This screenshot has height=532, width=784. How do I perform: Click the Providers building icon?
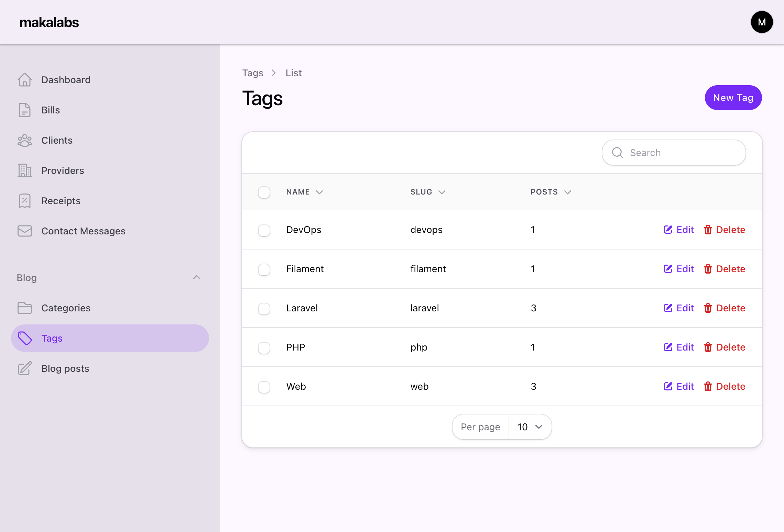tap(24, 170)
